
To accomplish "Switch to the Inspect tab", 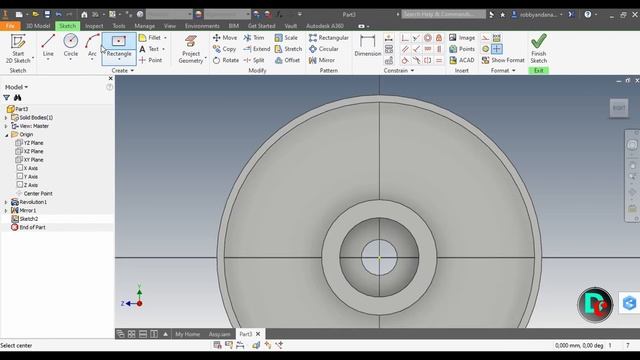I will [x=94, y=26].
